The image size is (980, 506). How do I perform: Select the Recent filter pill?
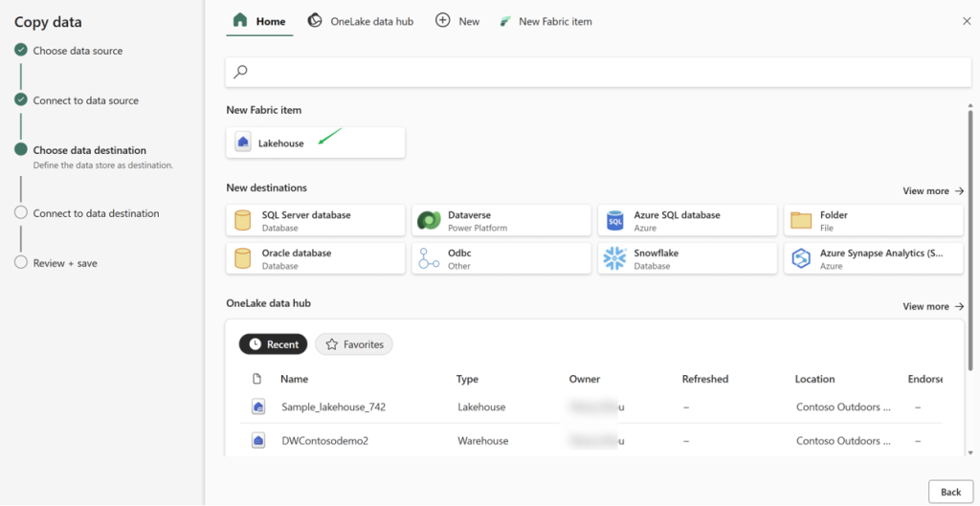tap(273, 344)
